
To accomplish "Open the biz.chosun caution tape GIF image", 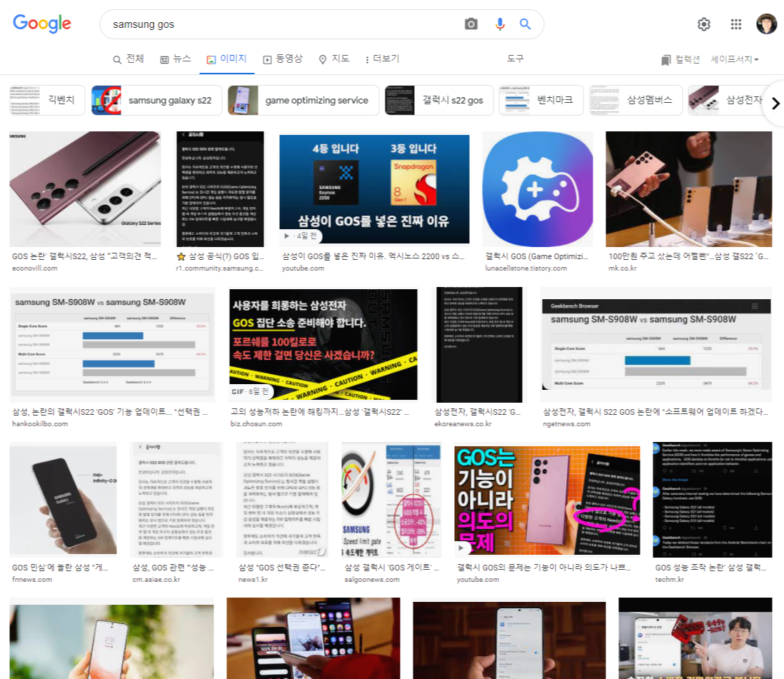I will point(323,345).
